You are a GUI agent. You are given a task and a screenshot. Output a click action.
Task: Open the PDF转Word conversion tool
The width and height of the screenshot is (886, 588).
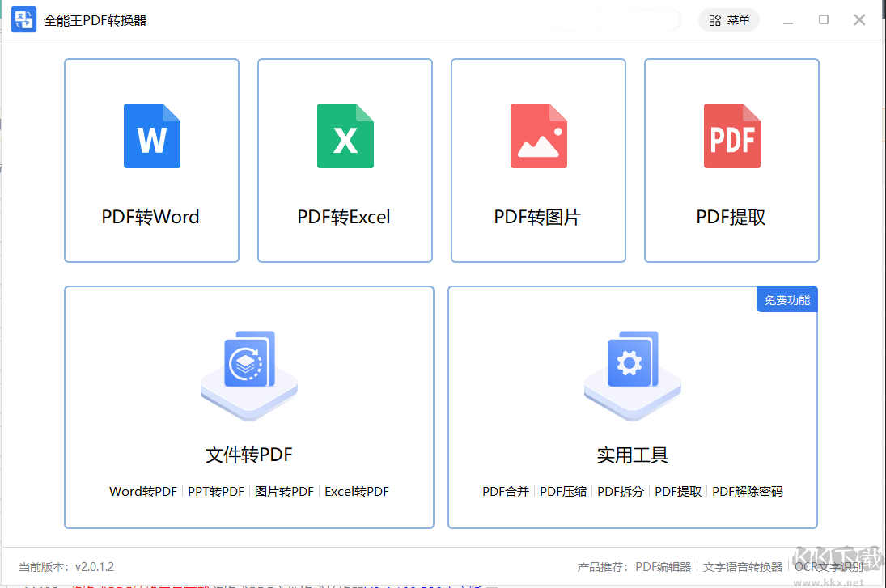(x=151, y=160)
